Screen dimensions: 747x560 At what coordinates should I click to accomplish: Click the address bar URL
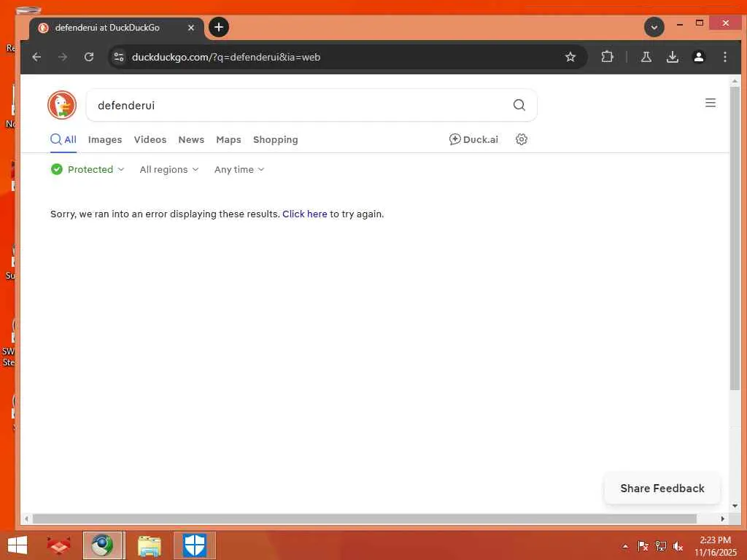226,57
